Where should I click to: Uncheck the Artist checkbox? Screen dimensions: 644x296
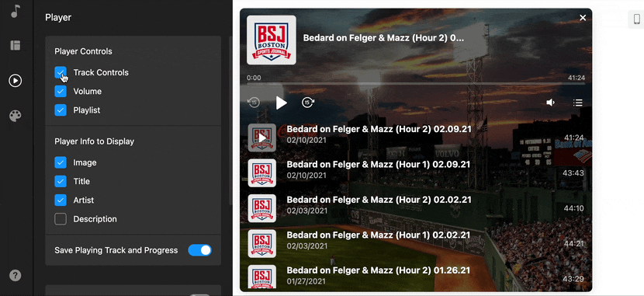61,200
